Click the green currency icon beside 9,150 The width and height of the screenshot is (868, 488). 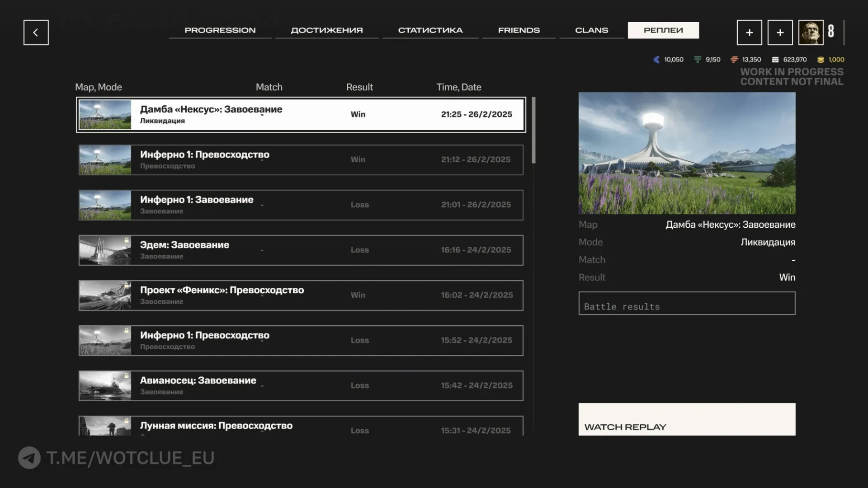tap(698, 60)
